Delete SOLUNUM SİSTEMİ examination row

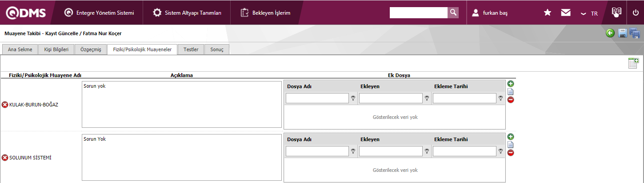[5, 158]
